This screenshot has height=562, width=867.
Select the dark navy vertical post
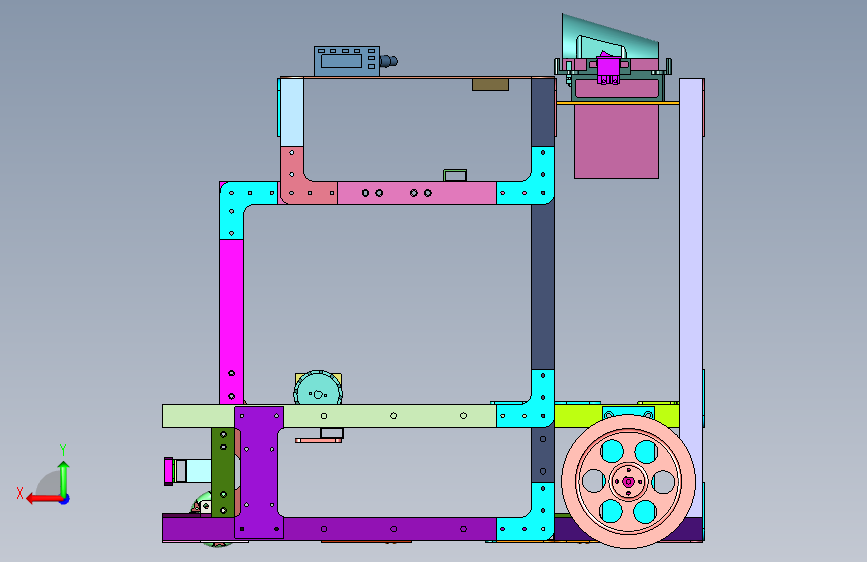click(543, 287)
